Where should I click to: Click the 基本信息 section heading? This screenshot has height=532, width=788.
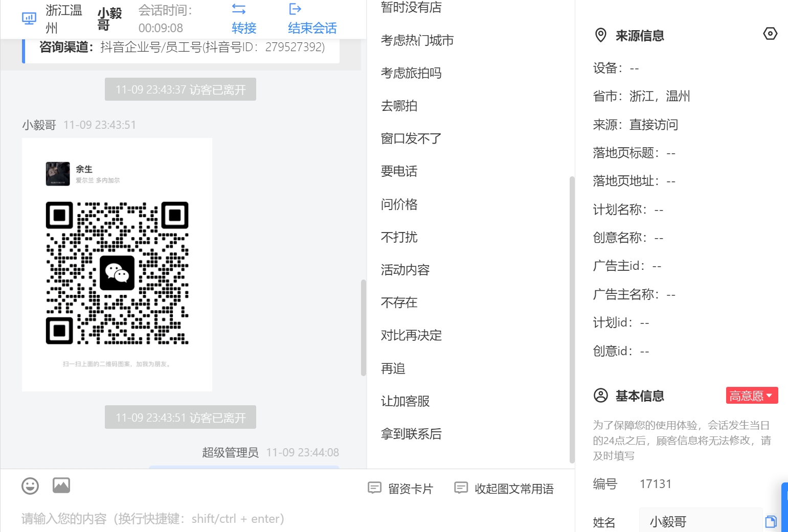click(640, 396)
